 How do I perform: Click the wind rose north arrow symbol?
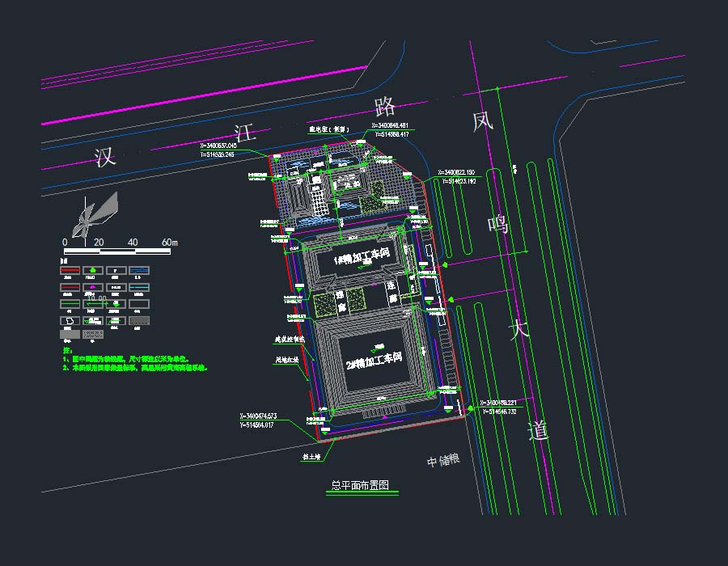point(95,215)
